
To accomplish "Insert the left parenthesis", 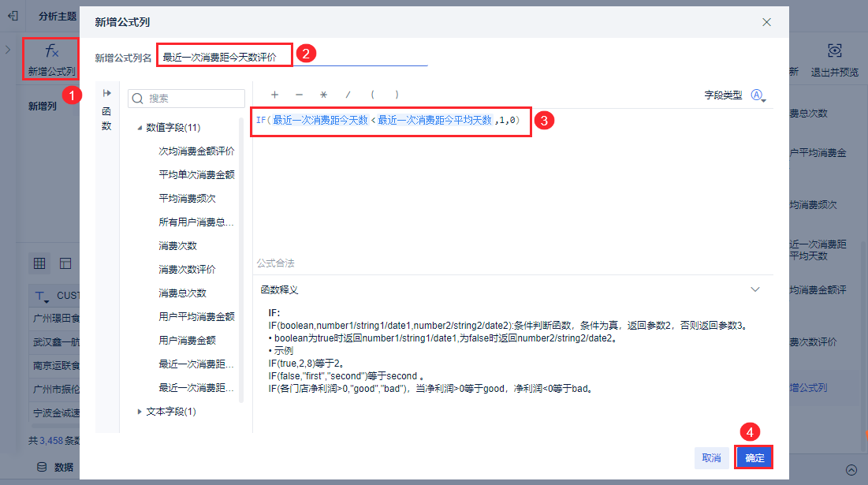I will click(372, 95).
